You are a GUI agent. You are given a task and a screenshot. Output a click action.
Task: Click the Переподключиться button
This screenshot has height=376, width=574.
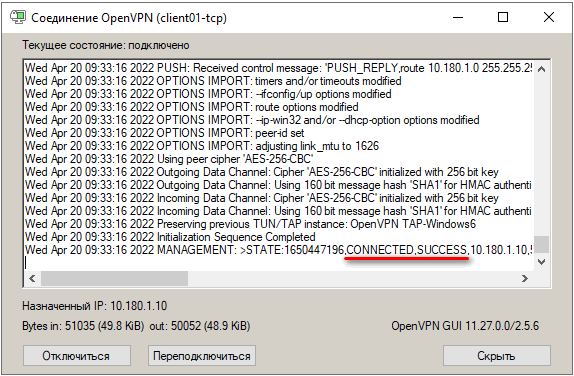coord(202,355)
